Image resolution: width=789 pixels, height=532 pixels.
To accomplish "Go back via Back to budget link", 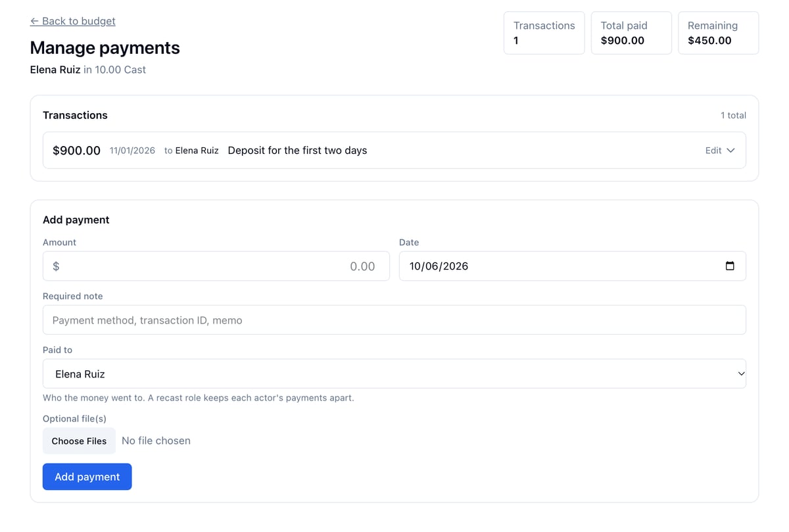I will click(73, 21).
